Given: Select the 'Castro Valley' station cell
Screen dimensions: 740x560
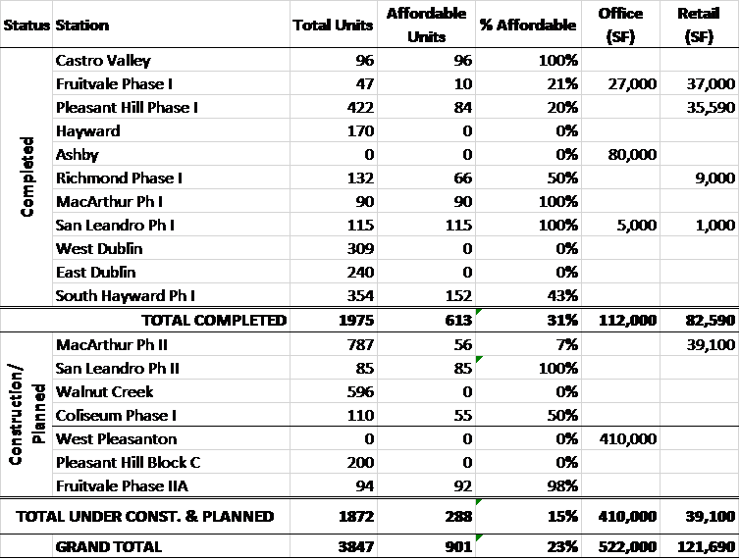Looking at the screenshot, I should [x=171, y=60].
